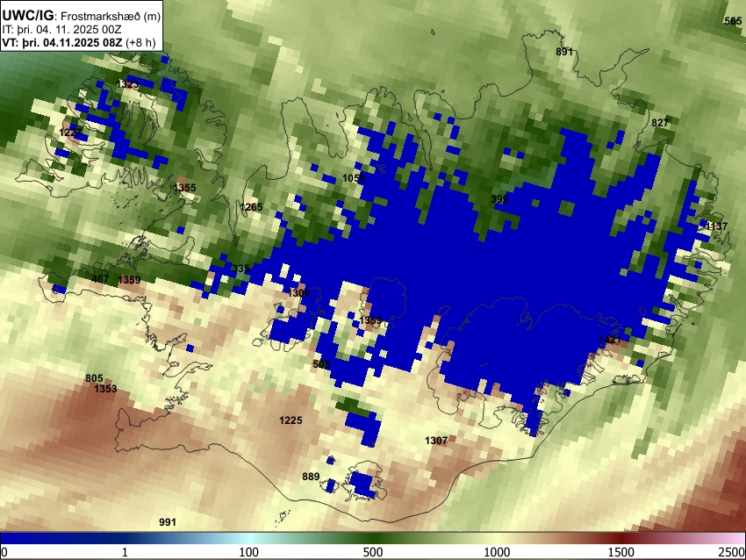Click the 1355 map value
Viewport: 746px width, 560px height.
(184, 188)
